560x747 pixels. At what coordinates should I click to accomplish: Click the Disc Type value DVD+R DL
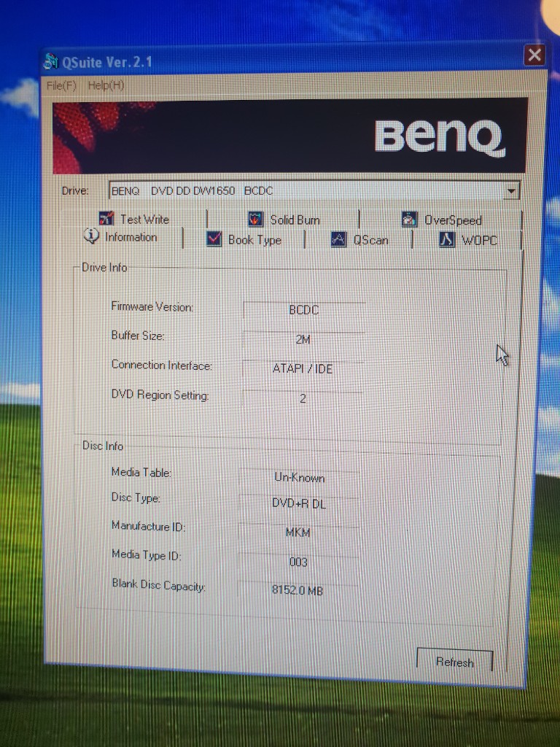299,503
